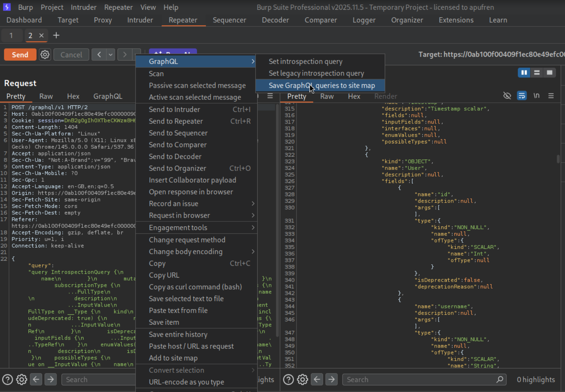This screenshot has width=565, height=392.
Task: Switch to side-by-side split layout
Action: [x=524, y=73]
